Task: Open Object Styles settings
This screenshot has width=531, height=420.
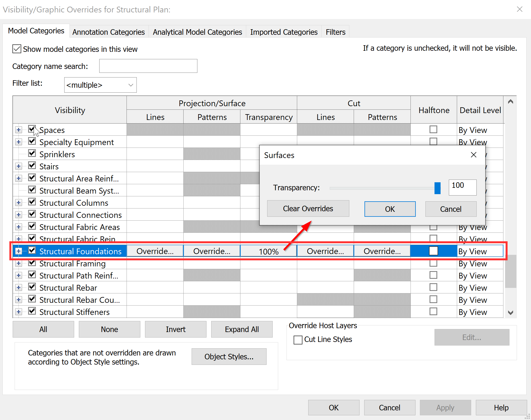Action: (x=229, y=356)
